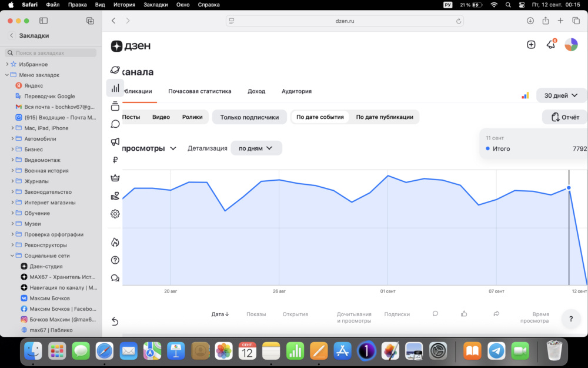Open Переводчик Google bookmark
Image resolution: width=588 pixels, height=368 pixels.
point(51,96)
